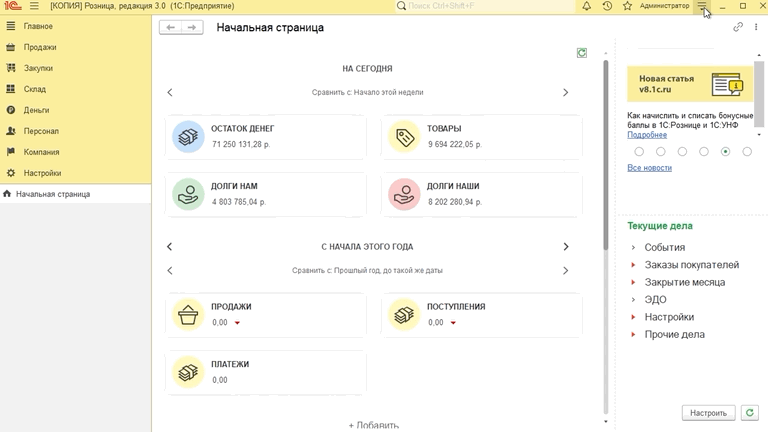Open the Закупки section

(75, 68)
